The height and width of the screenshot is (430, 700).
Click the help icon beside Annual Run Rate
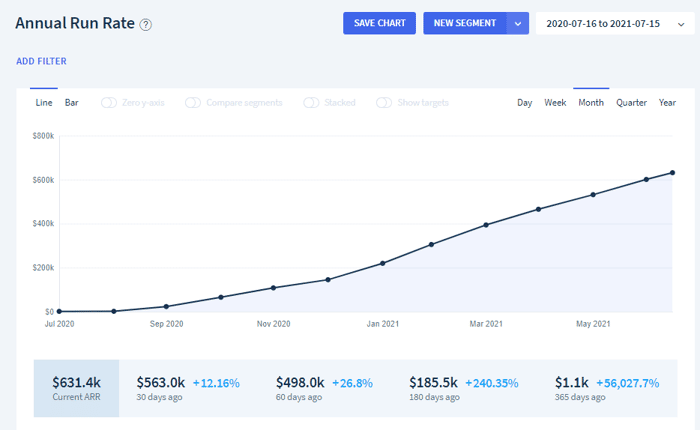(x=146, y=24)
